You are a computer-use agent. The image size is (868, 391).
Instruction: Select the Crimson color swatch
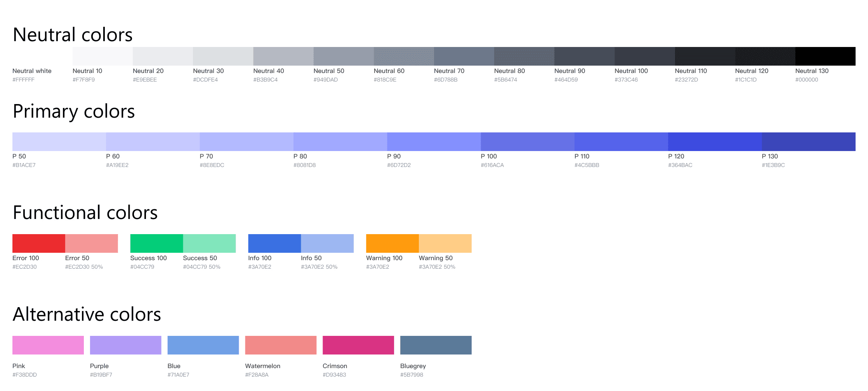pos(358,345)
